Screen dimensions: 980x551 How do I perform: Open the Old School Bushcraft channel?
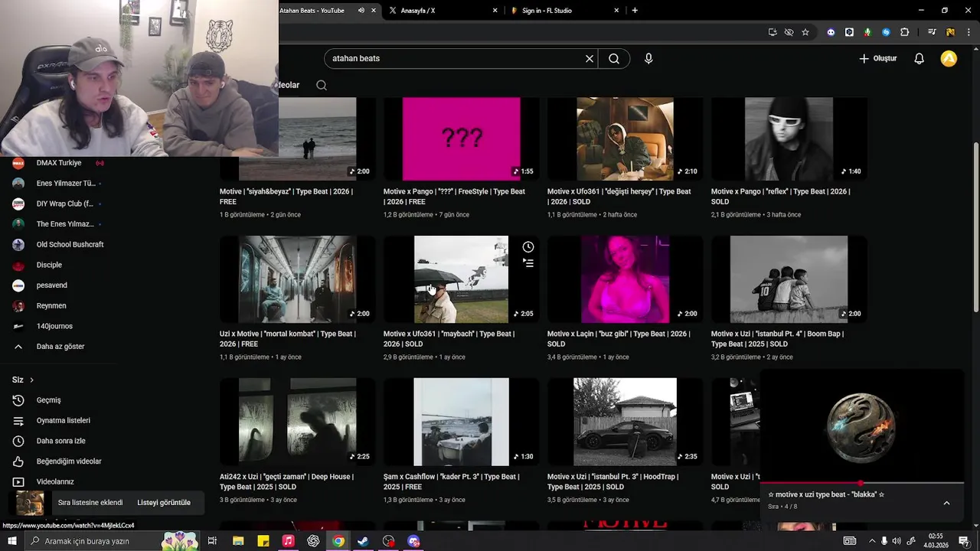(70, 245)
